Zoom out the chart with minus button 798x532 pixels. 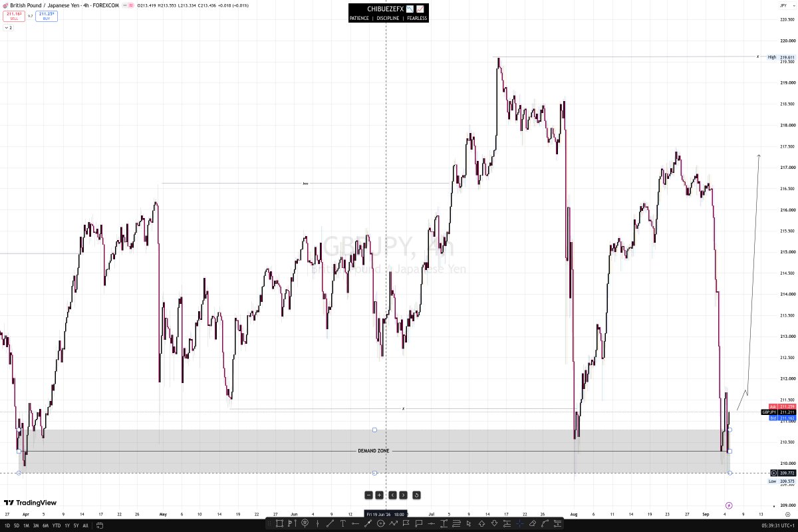point(368,495)
